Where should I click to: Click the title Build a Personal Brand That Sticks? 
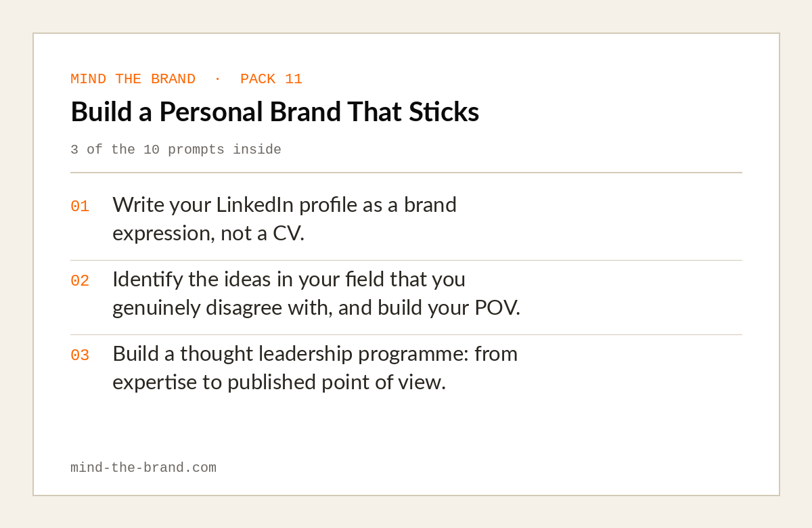[275, 112]
